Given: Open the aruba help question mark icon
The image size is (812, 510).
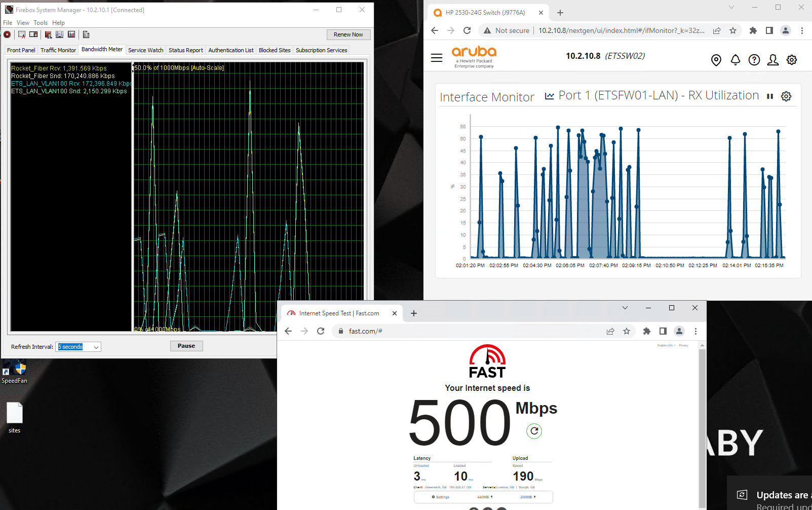Looking at the screenshot, I should coord(754,60).
